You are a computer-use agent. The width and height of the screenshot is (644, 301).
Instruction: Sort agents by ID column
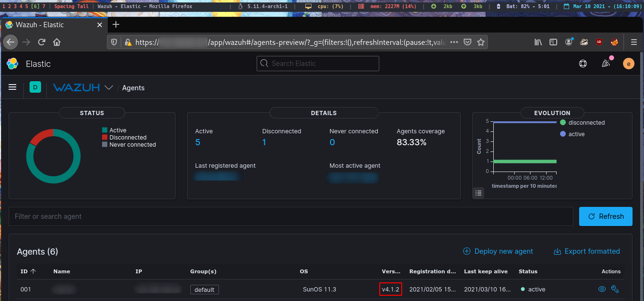(x=28, y=271)
